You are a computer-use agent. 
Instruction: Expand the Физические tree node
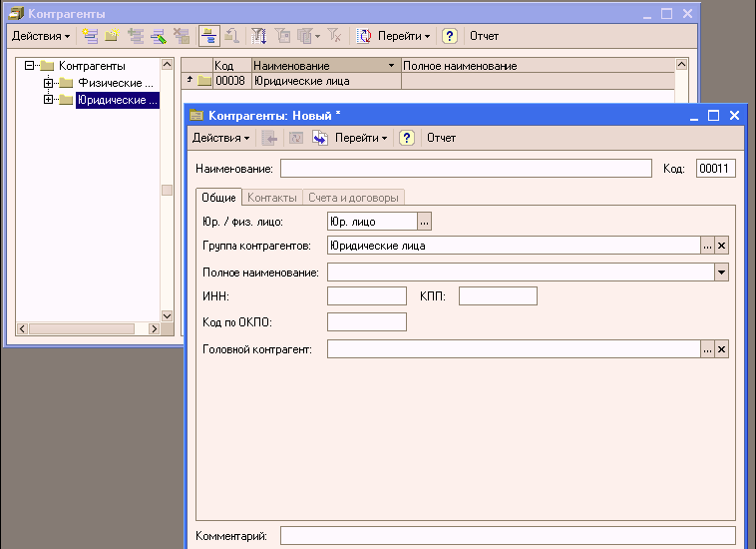point(48,83)
